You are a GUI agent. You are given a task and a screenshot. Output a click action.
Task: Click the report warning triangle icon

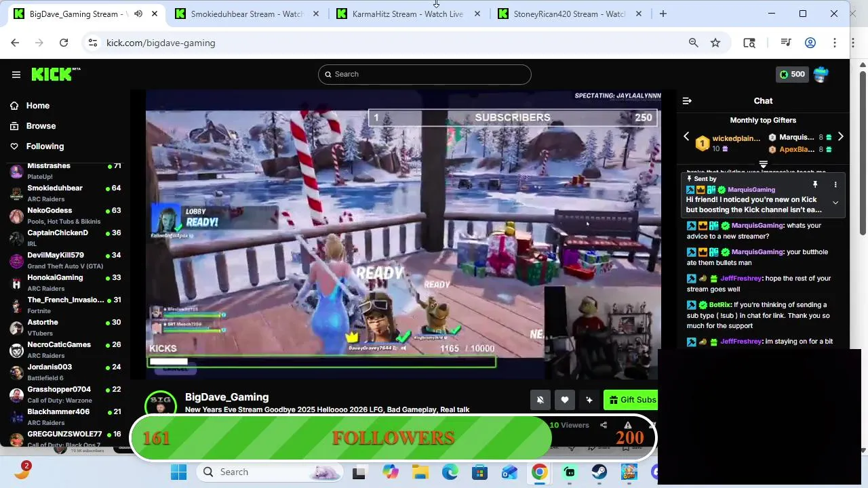(628, 425)
